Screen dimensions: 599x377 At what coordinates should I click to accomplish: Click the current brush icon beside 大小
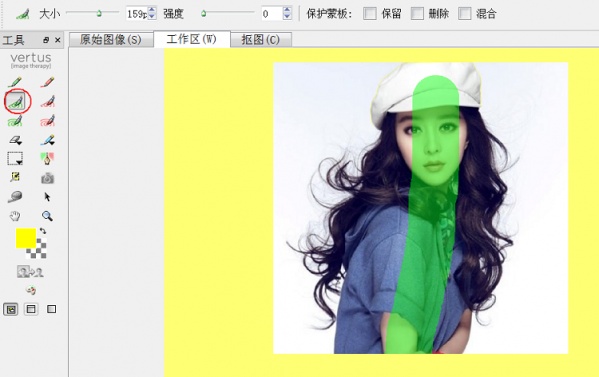(x=23, y=14)
